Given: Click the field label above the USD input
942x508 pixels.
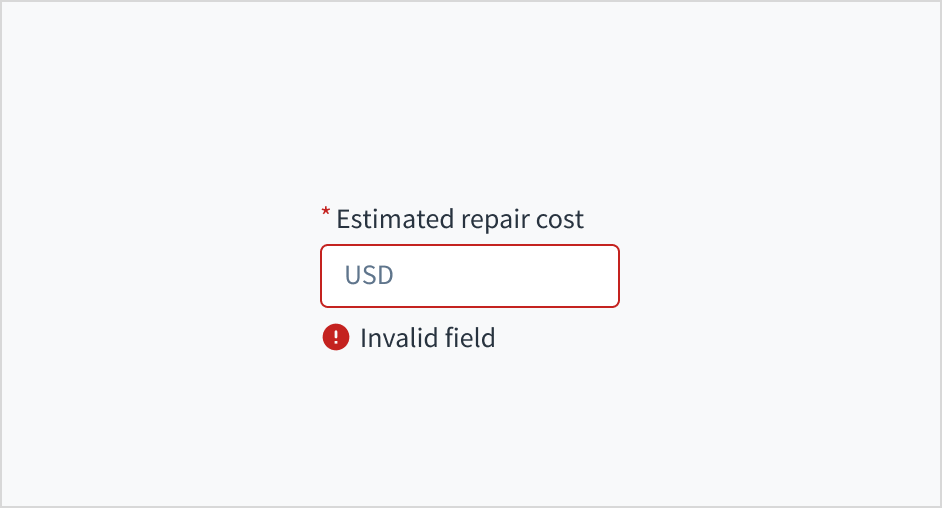Looking at the screenshot, I should point(460,219).
